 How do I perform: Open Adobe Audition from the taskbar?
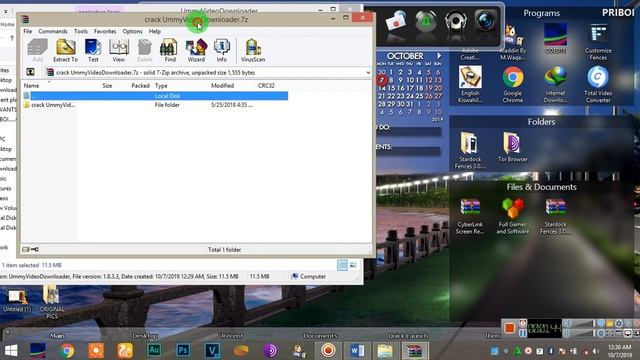coord(154,351)
